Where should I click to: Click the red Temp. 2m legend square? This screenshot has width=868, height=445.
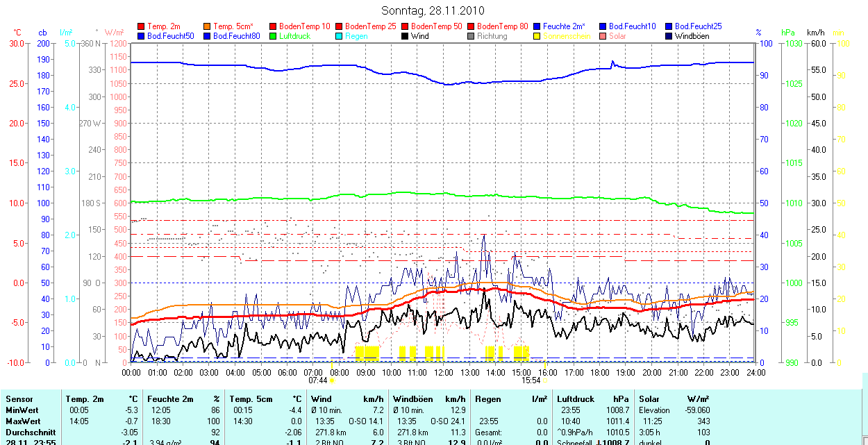[142, 26]
